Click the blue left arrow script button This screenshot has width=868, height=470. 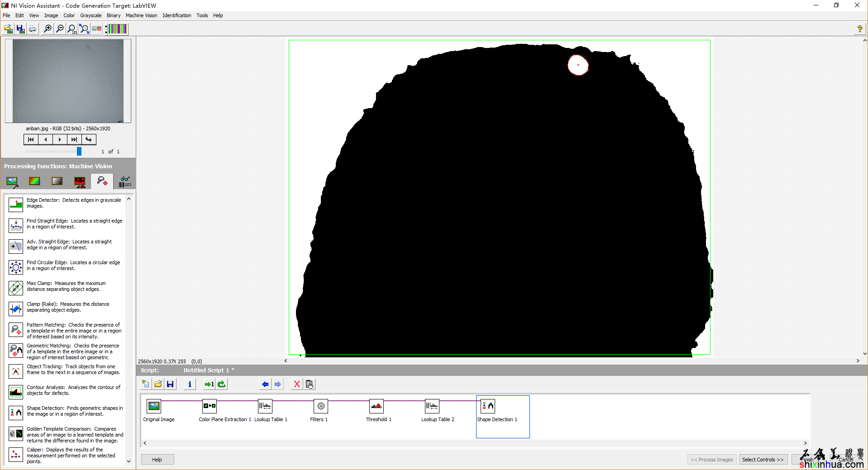(265, 384)
